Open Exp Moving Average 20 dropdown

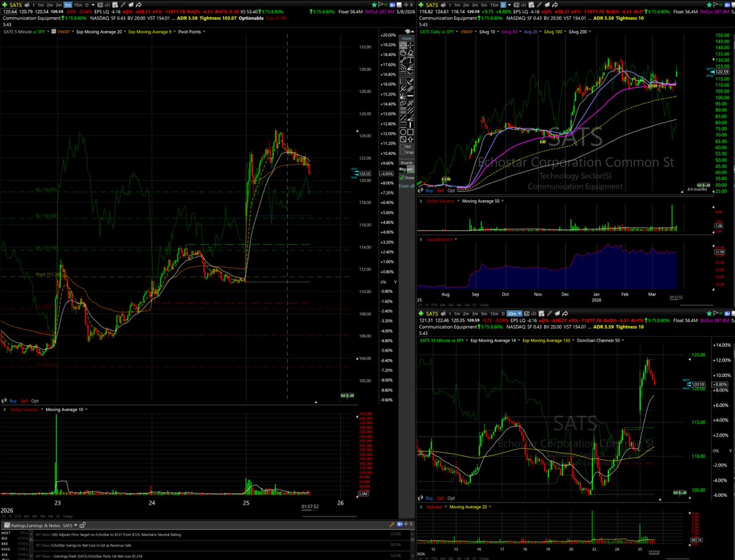[125, 32]
